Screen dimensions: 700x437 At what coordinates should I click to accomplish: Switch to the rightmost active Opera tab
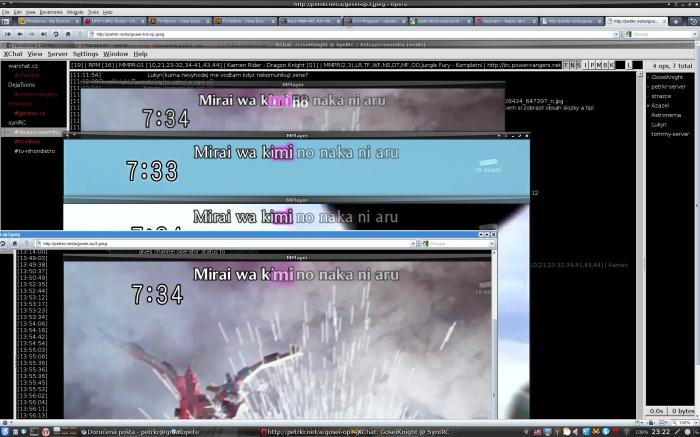(x=636, y=21)
